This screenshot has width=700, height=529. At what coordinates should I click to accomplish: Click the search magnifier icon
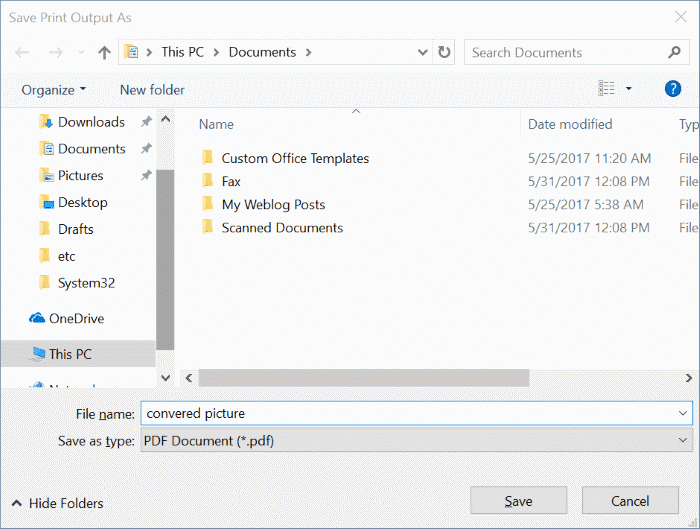[674, 52]
